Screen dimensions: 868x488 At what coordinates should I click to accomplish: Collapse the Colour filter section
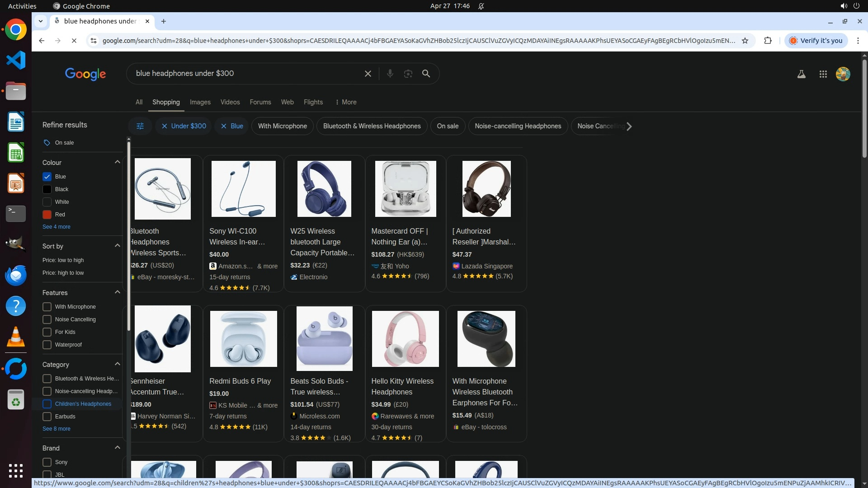pyautogui.click(x=118, y=162)
